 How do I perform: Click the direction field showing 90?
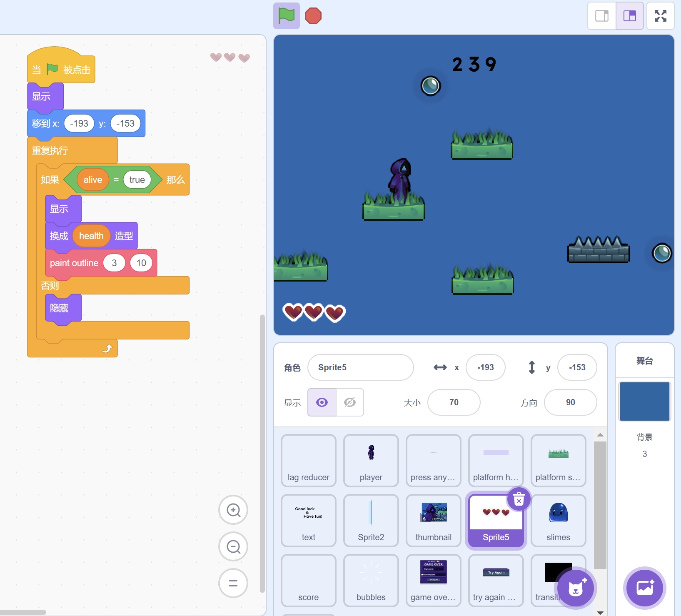click(570, 402)
